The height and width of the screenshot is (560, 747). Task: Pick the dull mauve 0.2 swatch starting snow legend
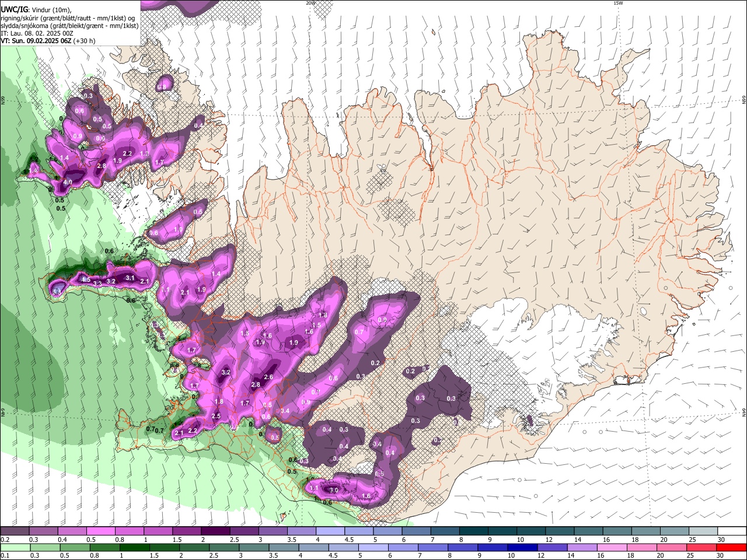point(14,531)
